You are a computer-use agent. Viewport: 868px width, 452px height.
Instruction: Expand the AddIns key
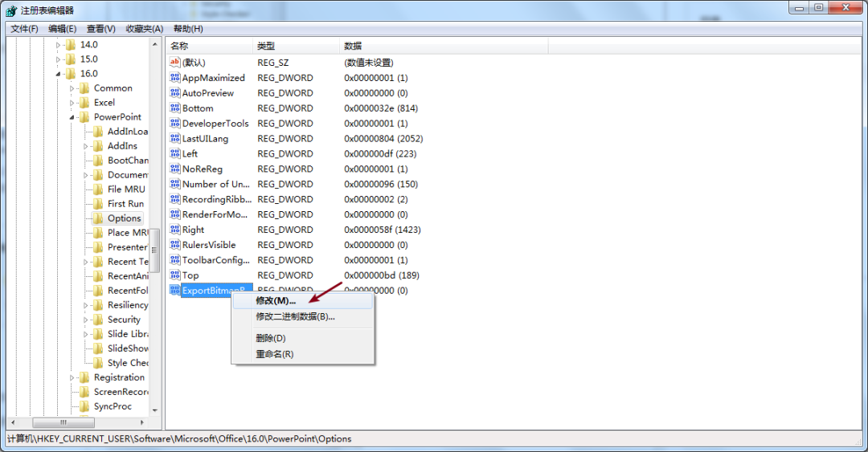pyautogui.click(x=86, y=146)
